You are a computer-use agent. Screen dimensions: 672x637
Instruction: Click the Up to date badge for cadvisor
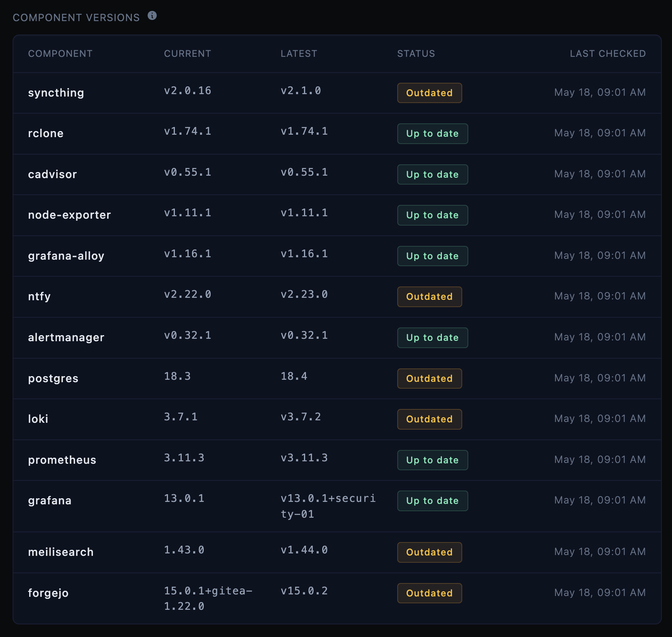tap(432, 174)
